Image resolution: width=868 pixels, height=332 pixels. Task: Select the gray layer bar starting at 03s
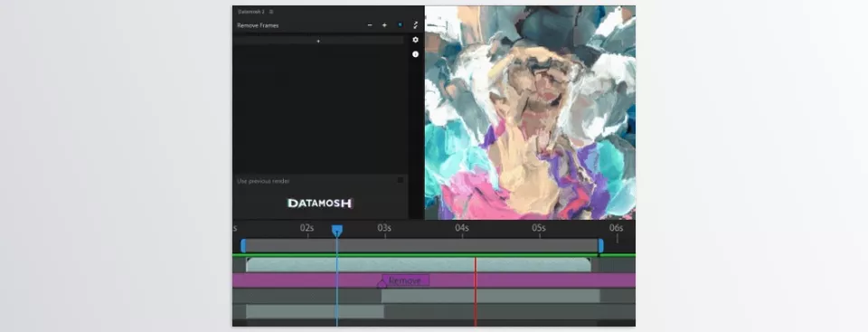490,296
